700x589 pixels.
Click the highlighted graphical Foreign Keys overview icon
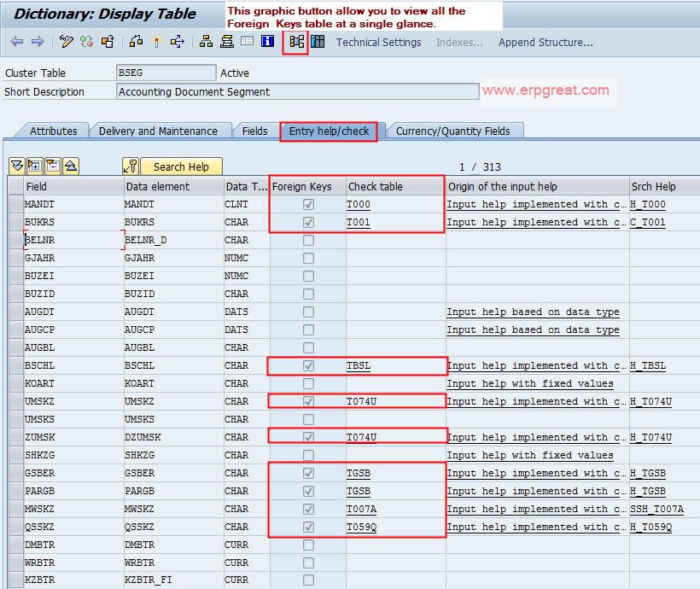point(295,43)
